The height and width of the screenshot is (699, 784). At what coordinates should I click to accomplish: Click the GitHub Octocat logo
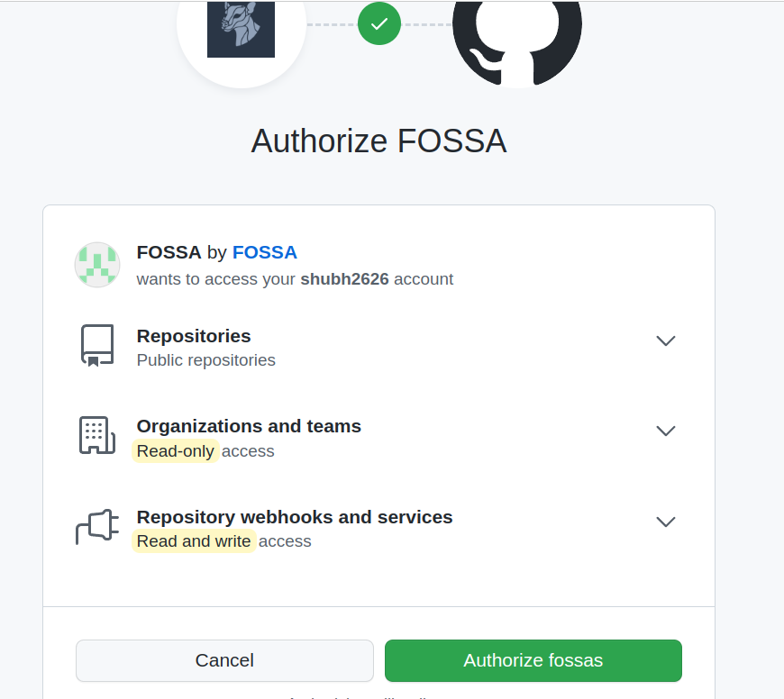(517, 36)
